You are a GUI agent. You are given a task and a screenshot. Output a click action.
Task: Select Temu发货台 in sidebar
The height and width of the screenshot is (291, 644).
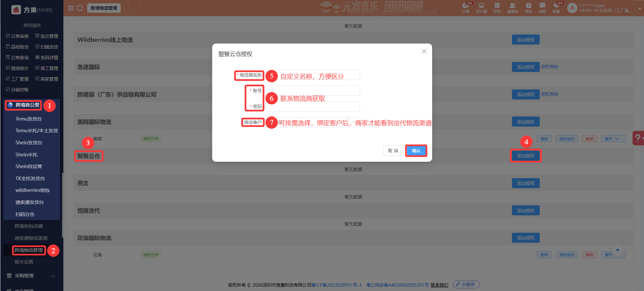(x=28, y=119)
